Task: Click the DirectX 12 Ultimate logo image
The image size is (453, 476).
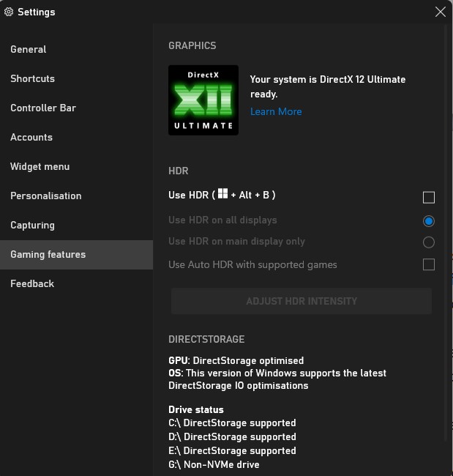Action: point(203,100)
